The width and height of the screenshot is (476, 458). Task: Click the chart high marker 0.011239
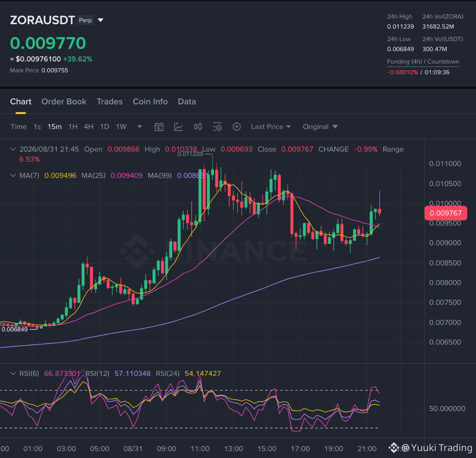pos(190,154)
